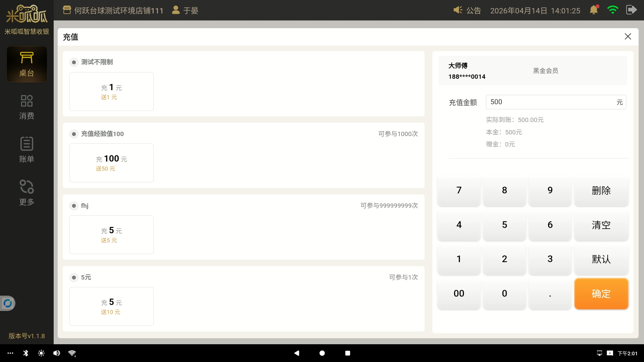
Task: Tap the Android back navigation icon
Action: (297, 353)
